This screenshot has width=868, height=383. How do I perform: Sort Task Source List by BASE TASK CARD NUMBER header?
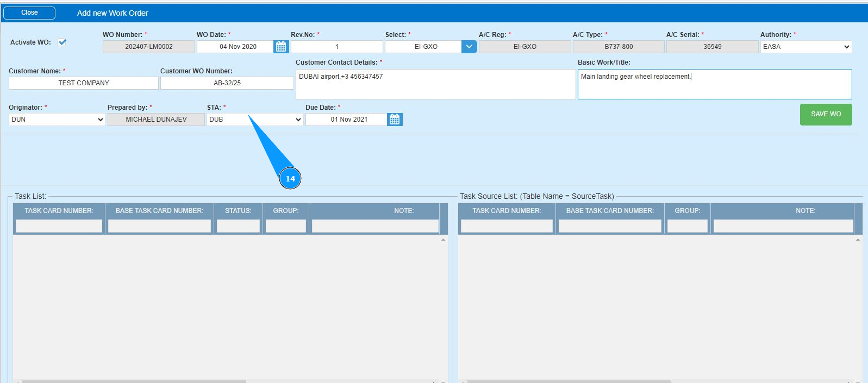(x=610, y=211)
